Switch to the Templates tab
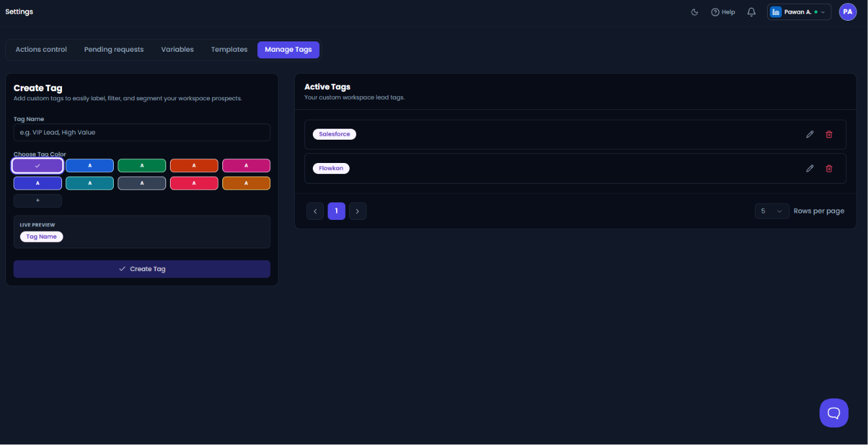Screen dimensions: 868x445 tap(229, 50)
